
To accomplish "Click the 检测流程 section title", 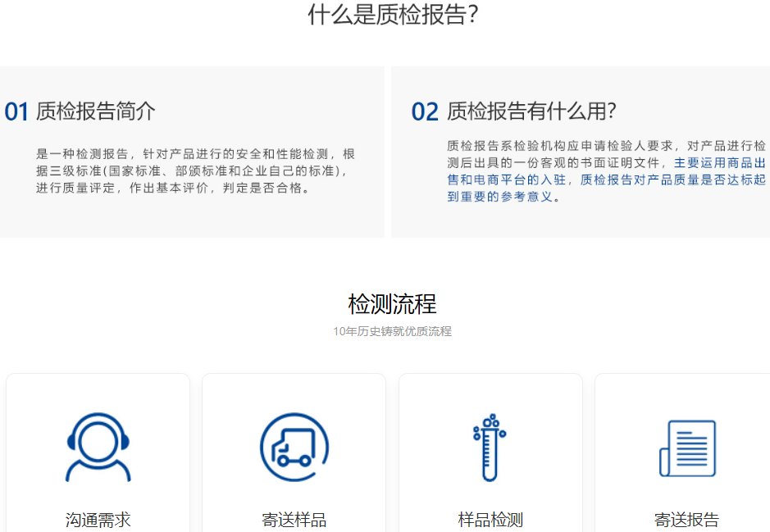I will click(392, 304).
